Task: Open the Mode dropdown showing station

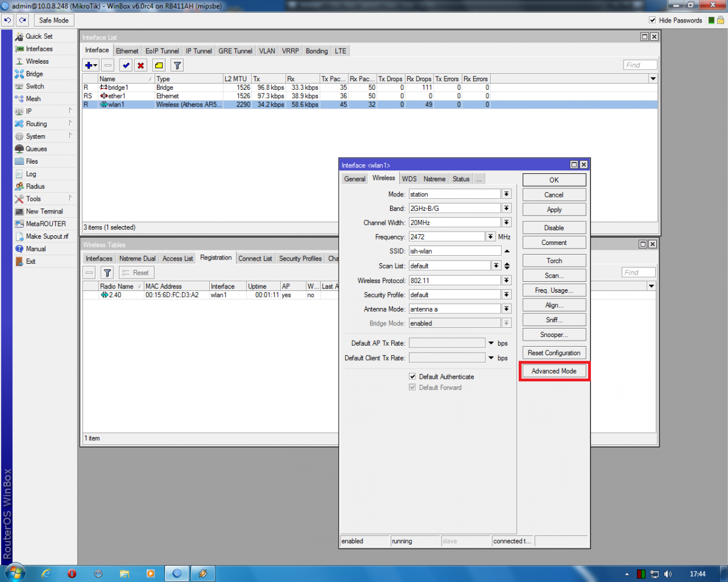Action: (x=507, y=194)
